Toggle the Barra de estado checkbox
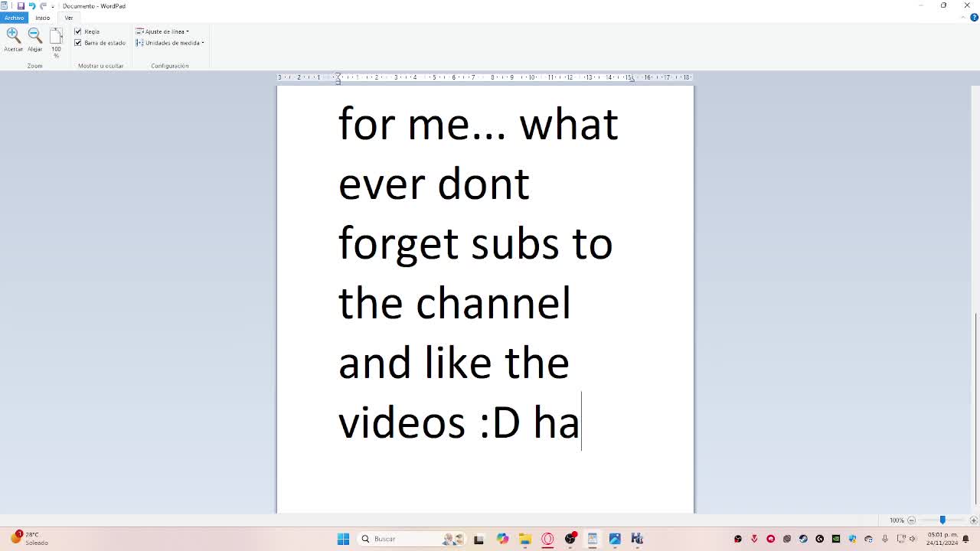 (78, 43)
